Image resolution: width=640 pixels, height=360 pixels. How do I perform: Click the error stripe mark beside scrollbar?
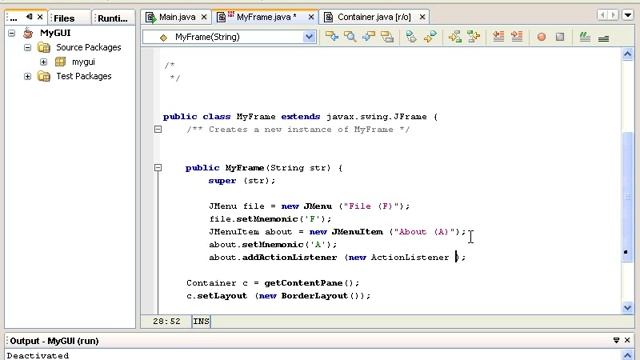[626, 252]
